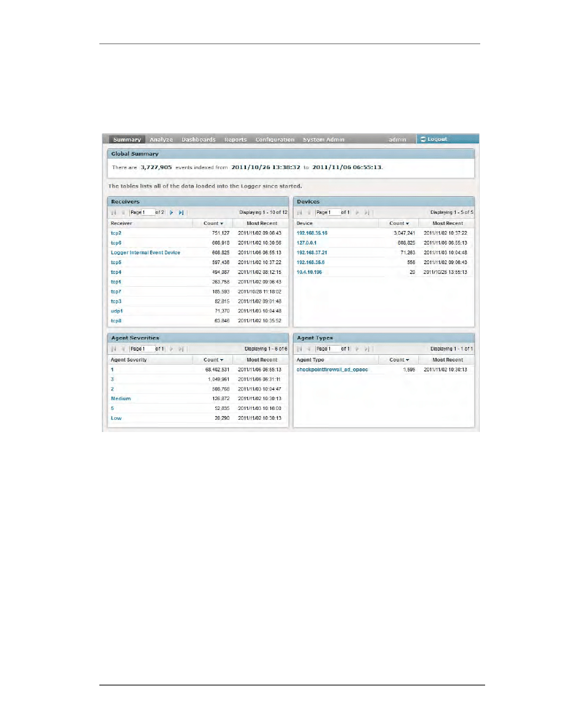Sort Receivers by Count column arrow
This screenshot has height=728, width=563.
click(x=221, y=224)
